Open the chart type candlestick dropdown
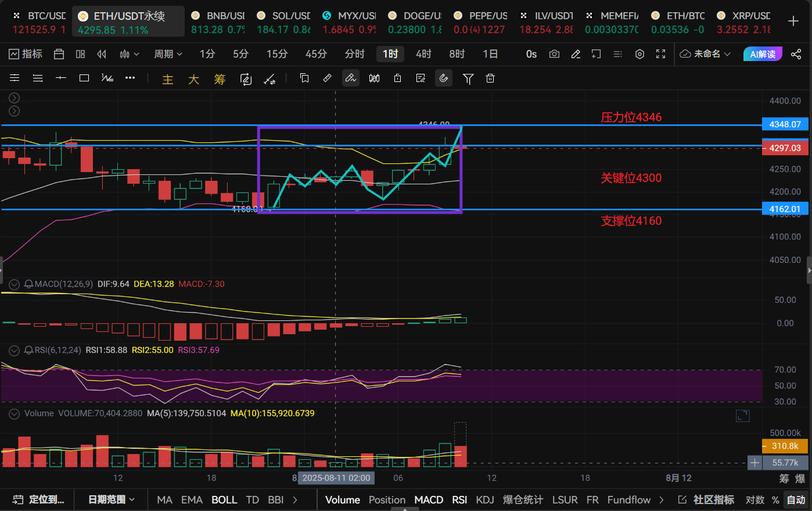 (129, 54)
